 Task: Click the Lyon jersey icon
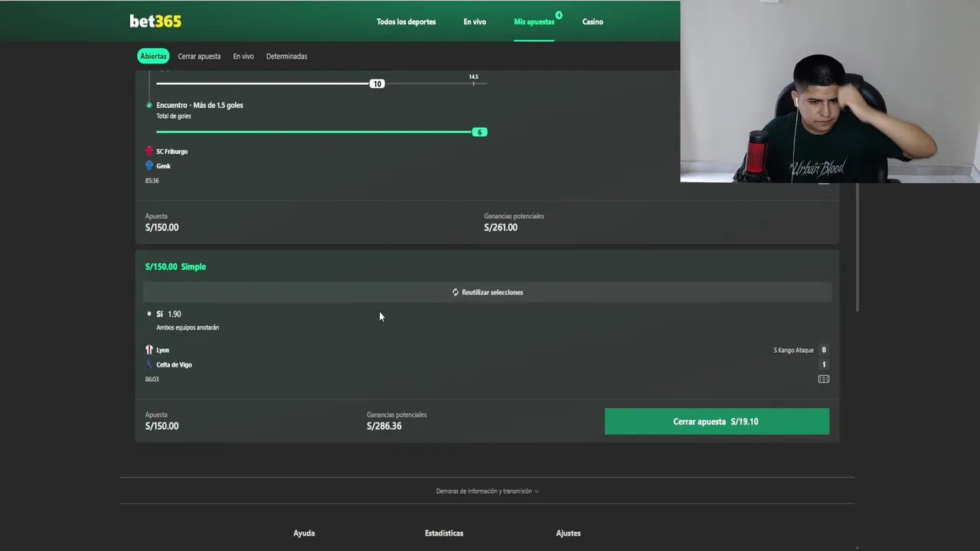click(149, 350)
